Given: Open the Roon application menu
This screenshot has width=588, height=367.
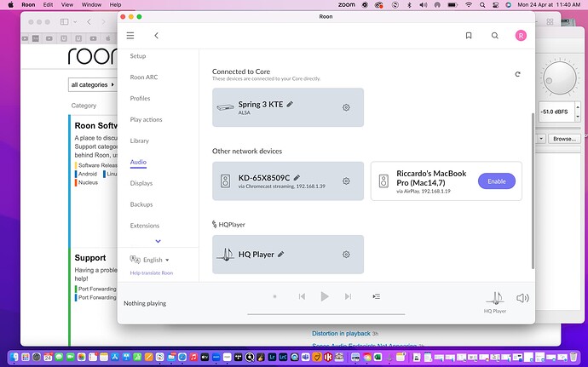Looking at the screenshot, I should click(28, 4).
